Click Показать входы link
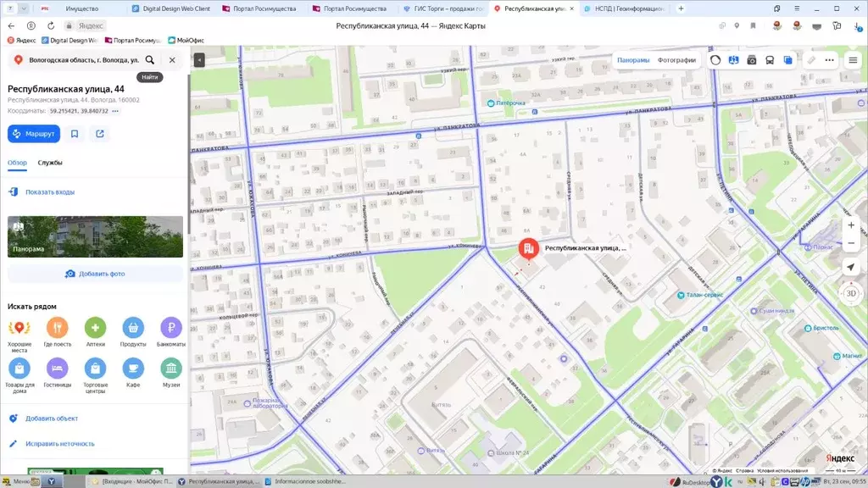The height and width of the screenshot is (488, 868). (49, 192)
